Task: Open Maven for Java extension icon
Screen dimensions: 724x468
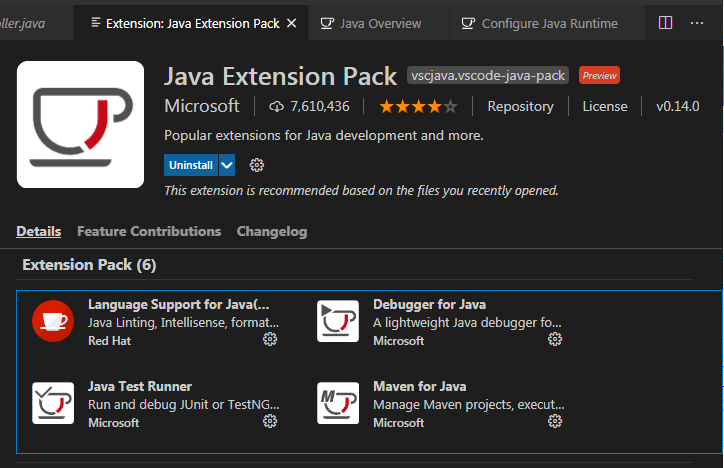Action: point(338,403)
